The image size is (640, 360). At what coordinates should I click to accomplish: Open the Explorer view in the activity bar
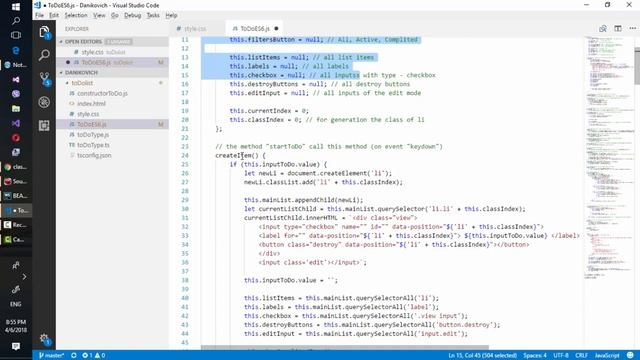pyautogui.click(x=44, y=31)
